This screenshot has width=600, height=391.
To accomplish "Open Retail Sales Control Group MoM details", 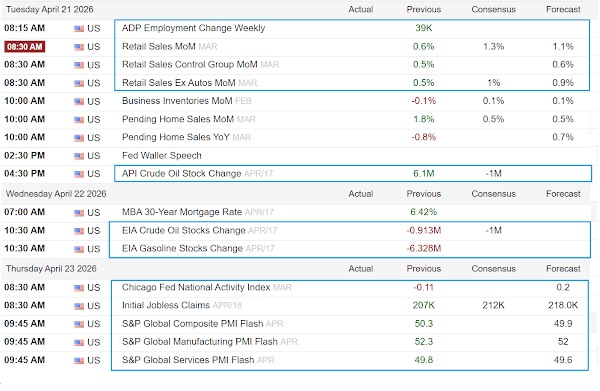I will tap(189, 65).
